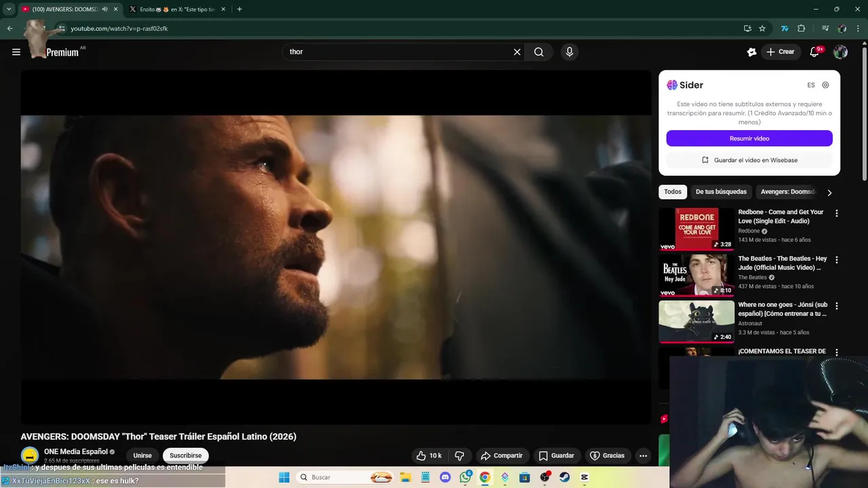Open Steam from the taskbar
Screen dimensions: 868x488
(564, 477)
